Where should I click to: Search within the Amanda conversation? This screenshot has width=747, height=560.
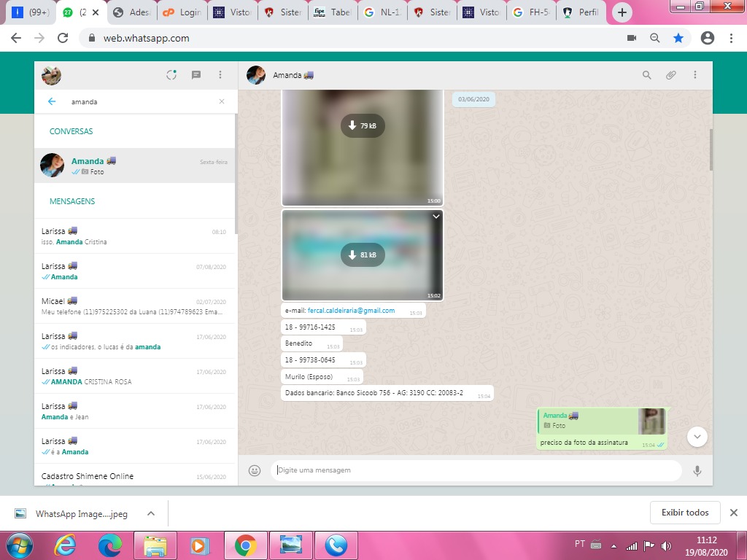coord(646,75)
